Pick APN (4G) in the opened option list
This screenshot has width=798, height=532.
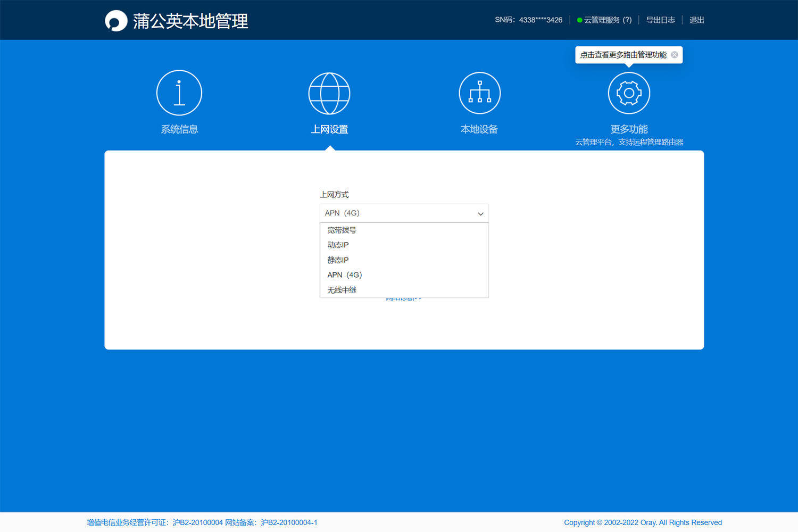click(344, 275)
